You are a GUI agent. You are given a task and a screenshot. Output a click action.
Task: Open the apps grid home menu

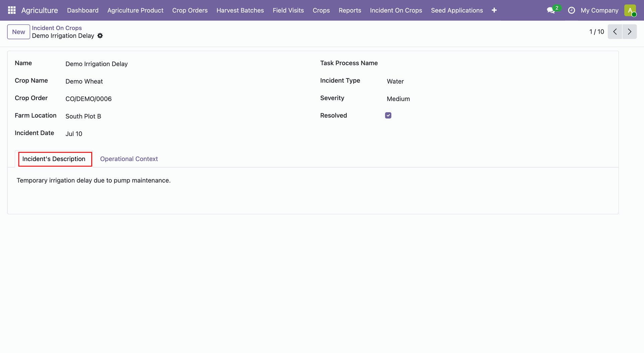pos(12,10)
